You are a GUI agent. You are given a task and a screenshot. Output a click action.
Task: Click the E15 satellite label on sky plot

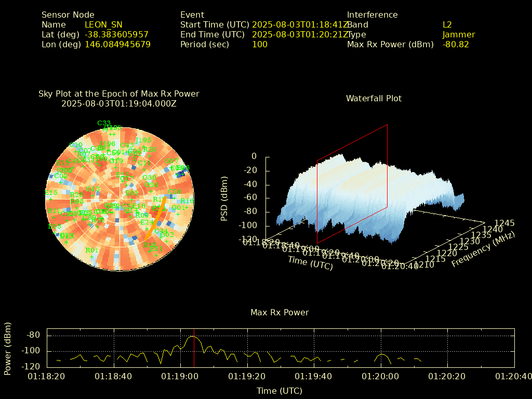[51, 193]
